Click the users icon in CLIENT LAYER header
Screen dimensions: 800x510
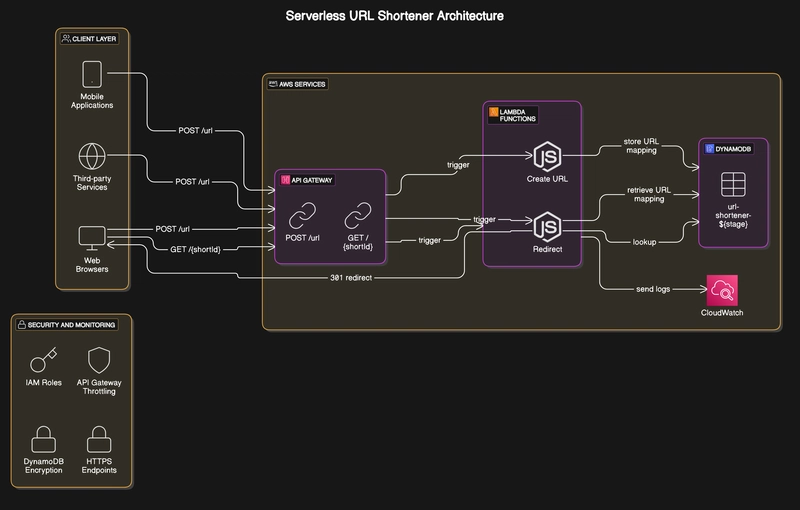66,38
